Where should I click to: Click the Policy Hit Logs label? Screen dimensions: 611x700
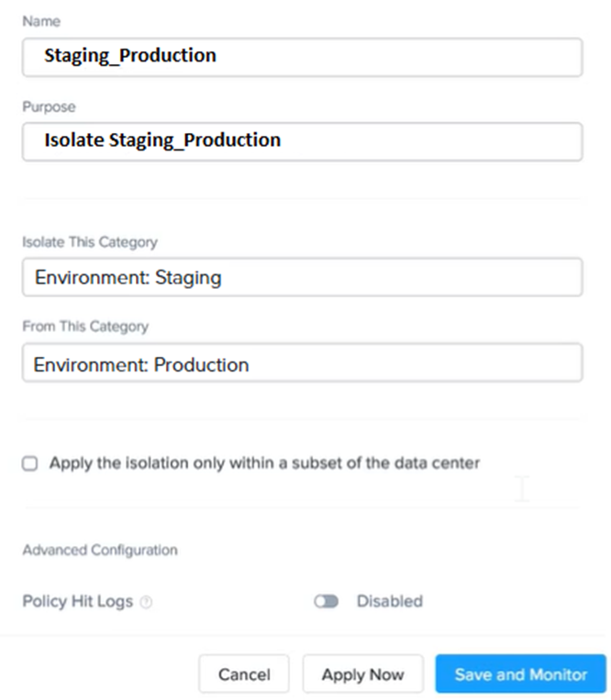pos(78,602)
